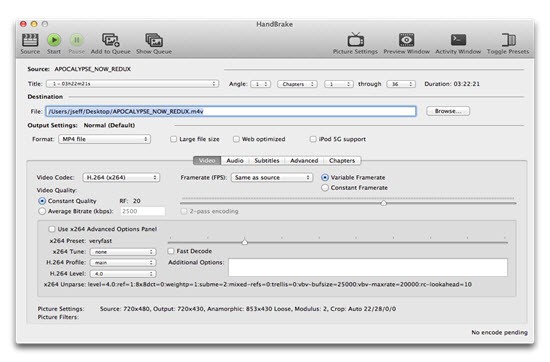Switch to the Chapters tab

pos(342,160)
